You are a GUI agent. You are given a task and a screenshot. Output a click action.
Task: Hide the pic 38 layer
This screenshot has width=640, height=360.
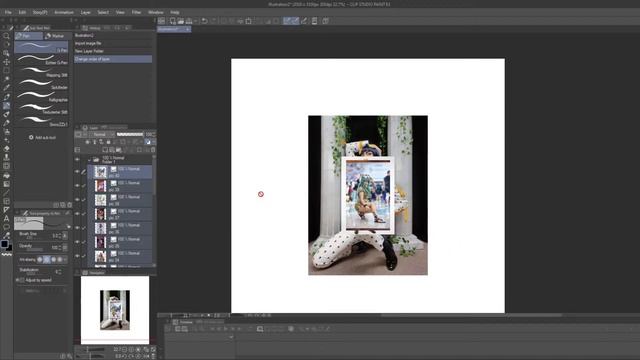pos(77,200)
